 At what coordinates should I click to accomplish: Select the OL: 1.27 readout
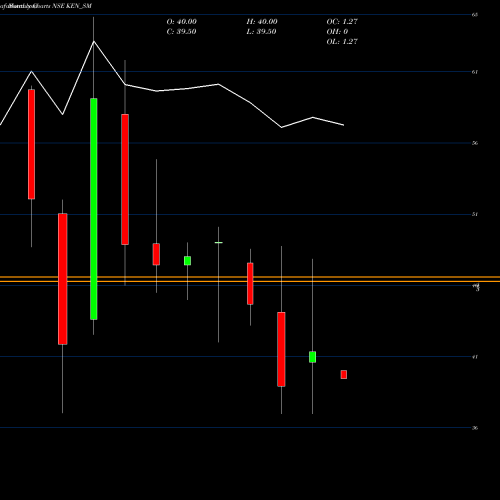point(342,42)
